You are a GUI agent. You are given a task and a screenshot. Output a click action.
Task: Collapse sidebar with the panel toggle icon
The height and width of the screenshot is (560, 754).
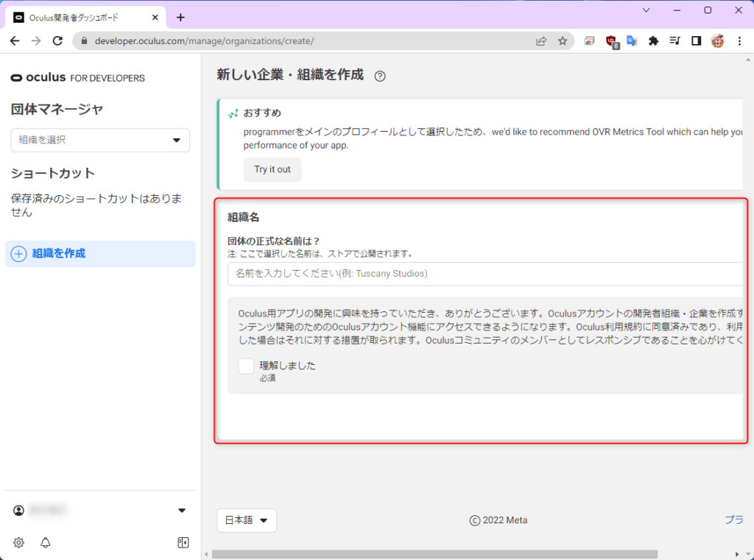coord(183,542)
